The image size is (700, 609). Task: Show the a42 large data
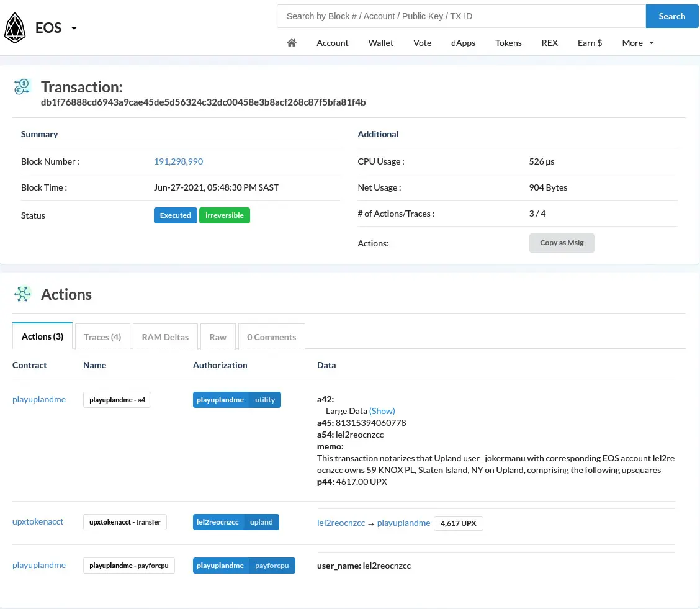(382, 411)
